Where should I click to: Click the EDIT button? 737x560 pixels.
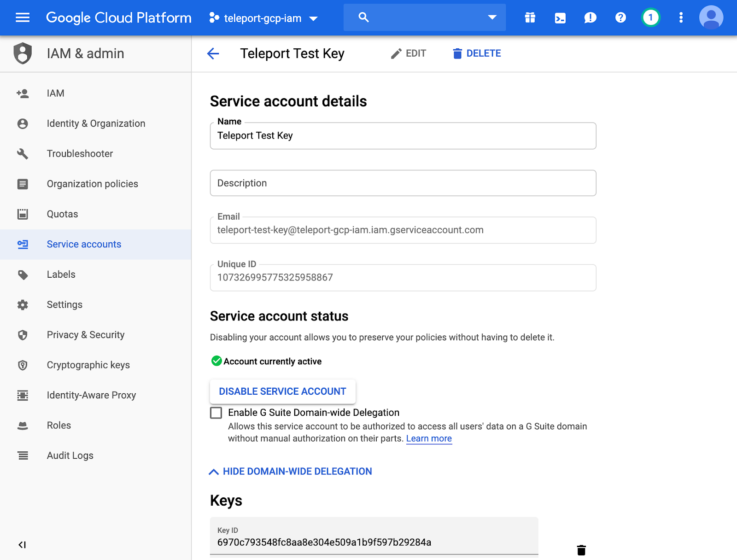tap(409, 53)
